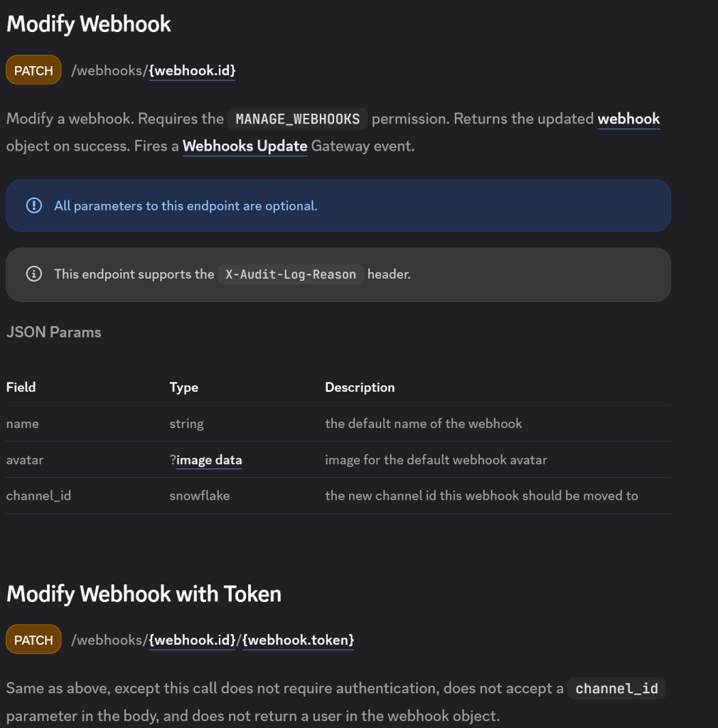718x728 pixels.
Task: Click the "JSON Params" subheading
Action: [x=53, y=332]
